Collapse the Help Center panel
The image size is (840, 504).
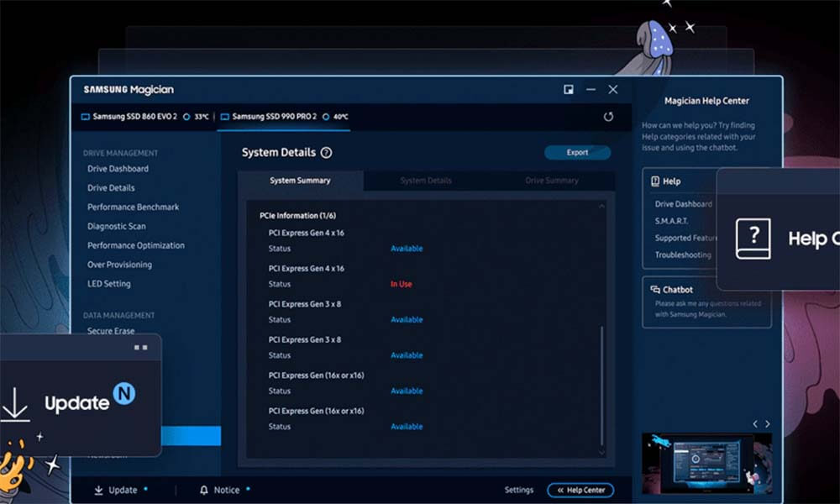point(580,490)
